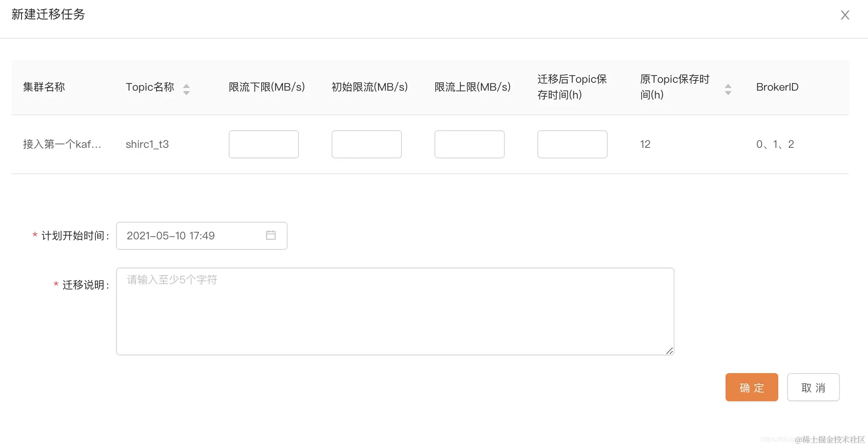Open the calendar date picker icon
Viewport: 868px width, 447px height.
point(271,235)
